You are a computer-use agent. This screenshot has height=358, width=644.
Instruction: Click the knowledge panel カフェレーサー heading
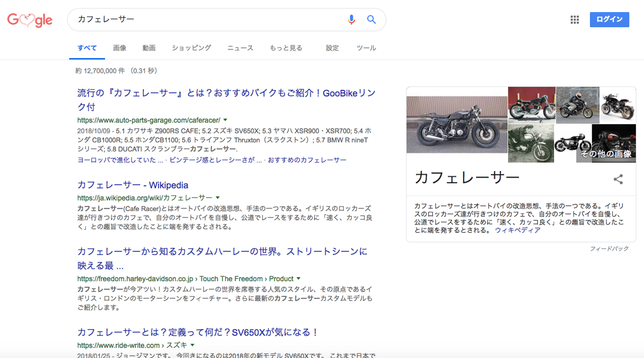[467, 178]
